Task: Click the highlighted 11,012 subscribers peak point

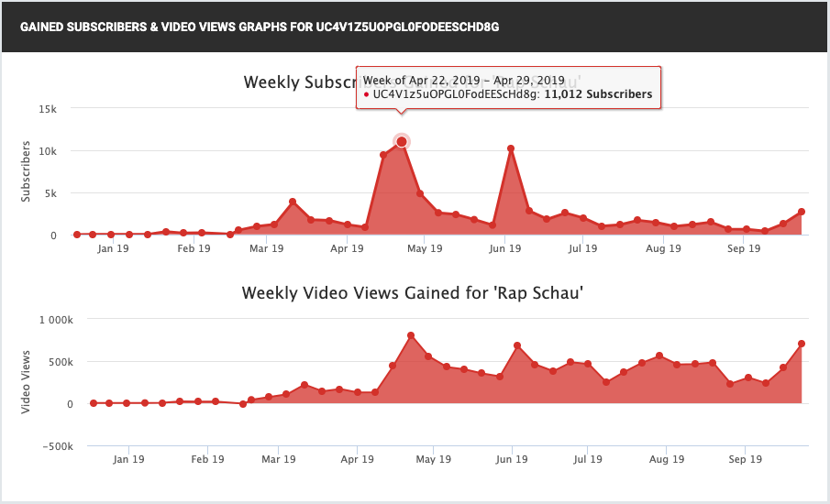Action: [x=401, y=141]
